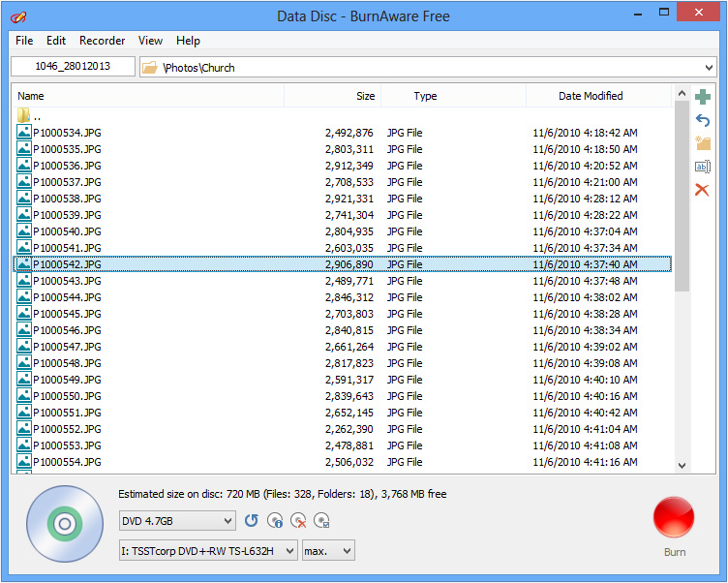Click the image icon of P1000534.JPG
728x583 pixels.
coord(23,132)
